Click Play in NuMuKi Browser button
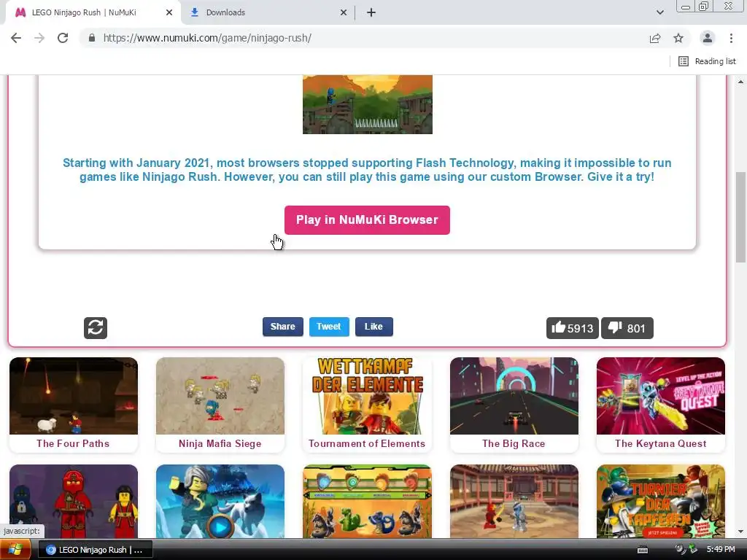This screenshot has width=747, height=560. coord(367,220)
